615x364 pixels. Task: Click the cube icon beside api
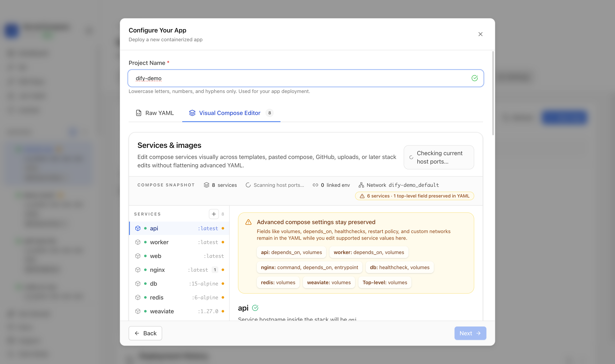point(138,228)
